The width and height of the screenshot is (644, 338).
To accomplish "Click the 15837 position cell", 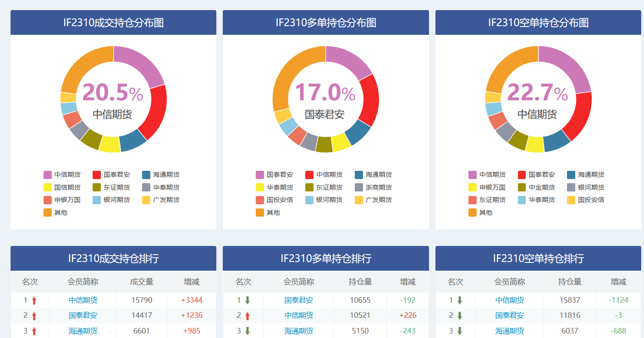I will click(x=570, y=300).
